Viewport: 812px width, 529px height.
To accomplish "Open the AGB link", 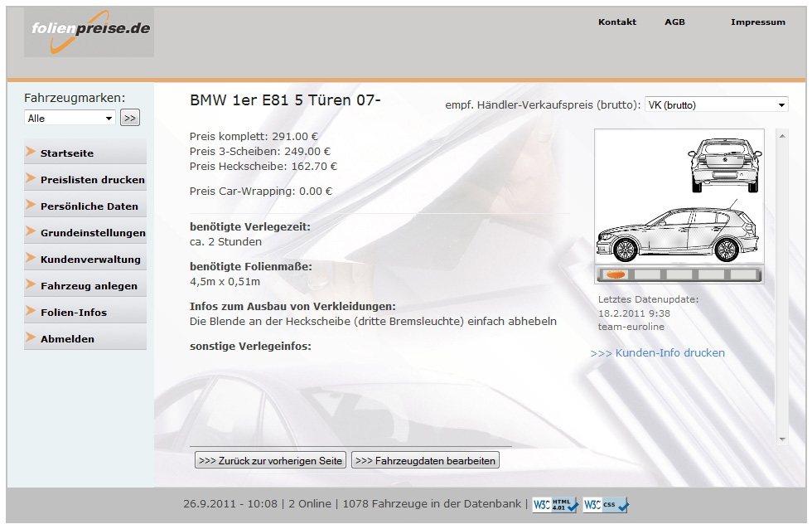I will click(x=674, y=22).
